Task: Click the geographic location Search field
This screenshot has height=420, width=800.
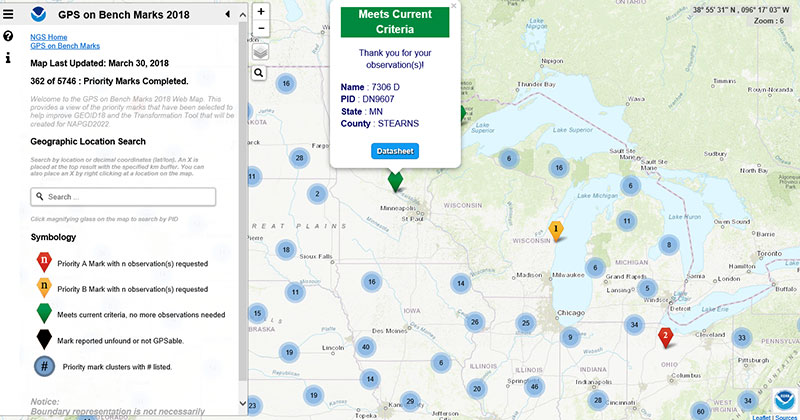Action: point(123,197)
